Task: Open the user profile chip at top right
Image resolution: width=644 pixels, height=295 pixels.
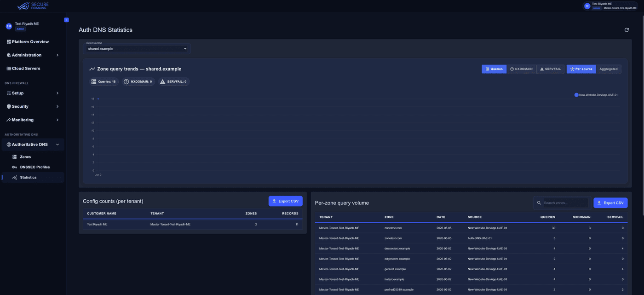Action: click(x=609, y=6)
